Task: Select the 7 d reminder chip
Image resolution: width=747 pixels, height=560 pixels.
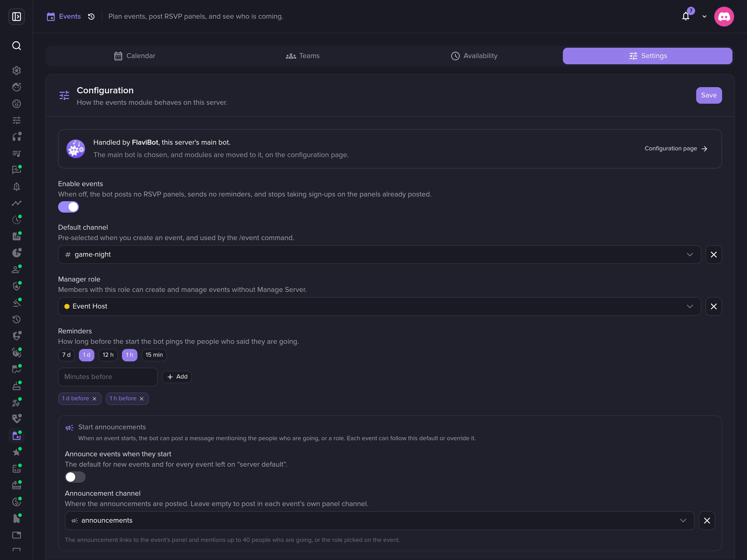Action: [x=66, y=355]
